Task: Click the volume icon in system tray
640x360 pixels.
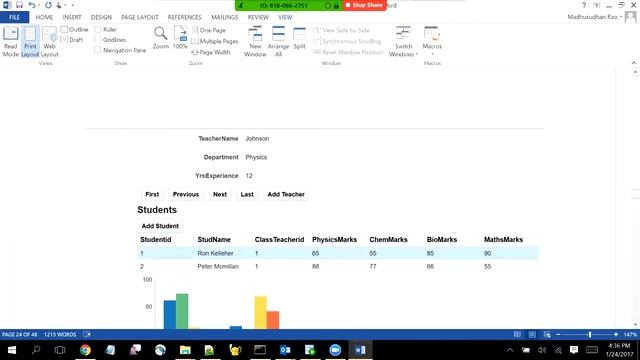Action: tap(542, 350)
